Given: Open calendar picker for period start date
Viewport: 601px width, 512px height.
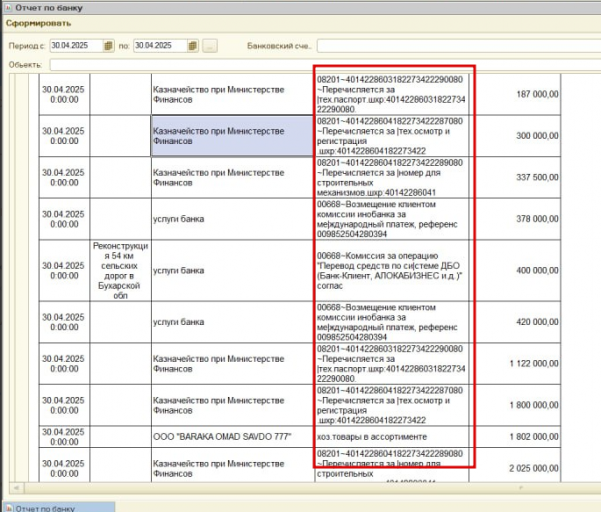Looking at the screenshot, I should [x=109, y=46].
